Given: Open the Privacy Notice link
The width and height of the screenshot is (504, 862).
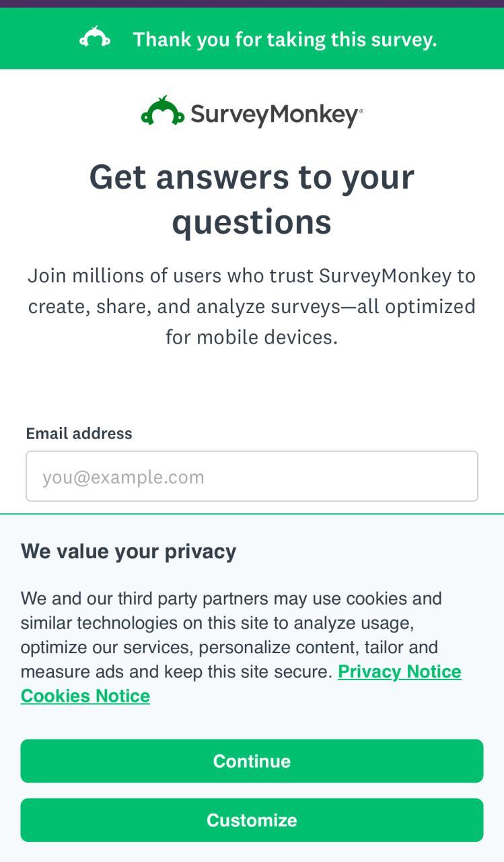Looking at the screenshot, I should [x=399, y=671].
